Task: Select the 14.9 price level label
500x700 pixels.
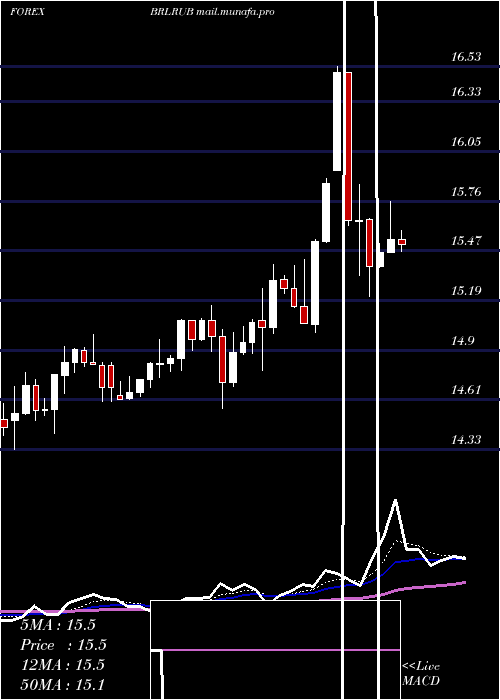Action: pos(462,341)
